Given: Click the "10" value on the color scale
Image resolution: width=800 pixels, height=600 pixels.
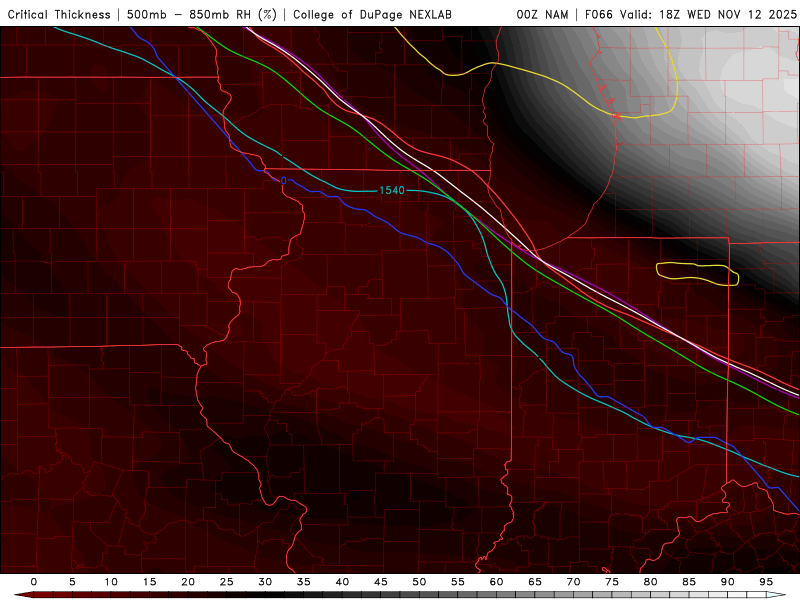Looking at the screenshot, I should 111,582.
